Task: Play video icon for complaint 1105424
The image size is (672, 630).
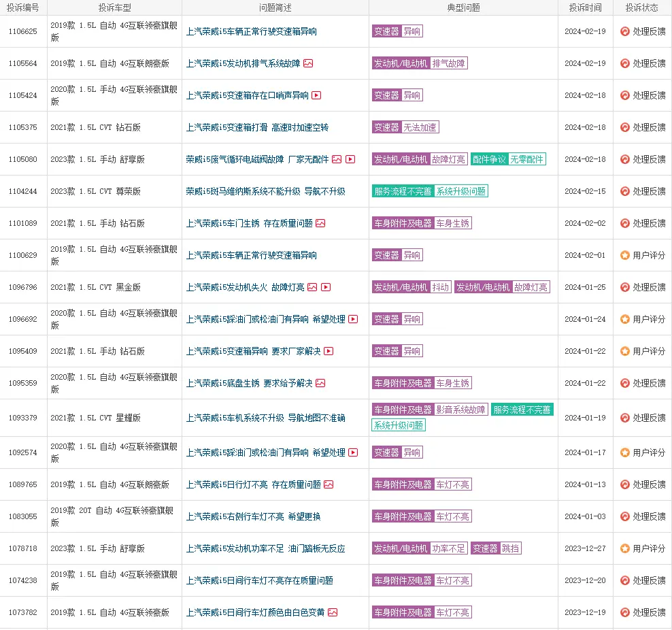Action: 316,95
